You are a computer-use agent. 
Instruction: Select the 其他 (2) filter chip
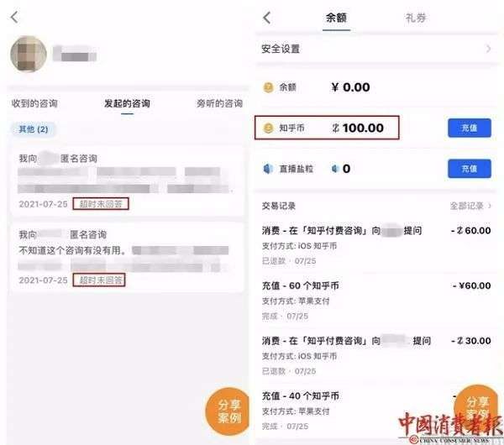tap(34, 129)
